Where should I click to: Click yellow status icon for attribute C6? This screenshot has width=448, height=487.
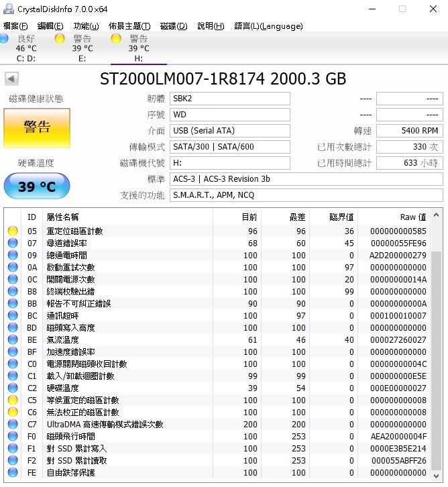(13, 412)
